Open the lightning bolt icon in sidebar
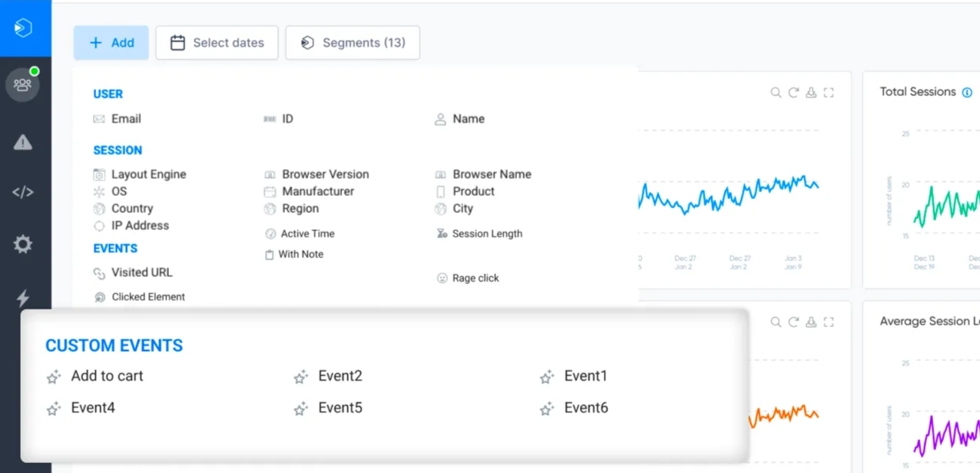This screenshot has height=473, width=980. 23,298
